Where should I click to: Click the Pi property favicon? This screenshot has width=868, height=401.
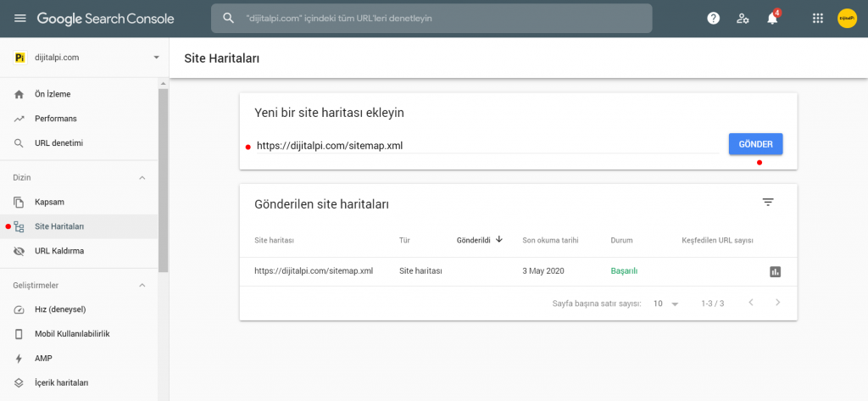[x=20, y=58]
